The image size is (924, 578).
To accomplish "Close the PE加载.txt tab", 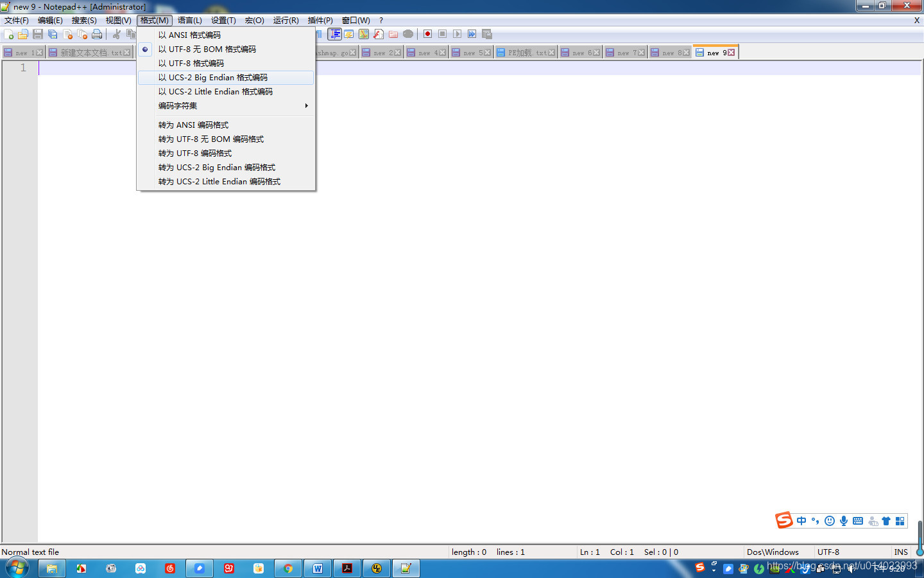I will tap(551, 53).
